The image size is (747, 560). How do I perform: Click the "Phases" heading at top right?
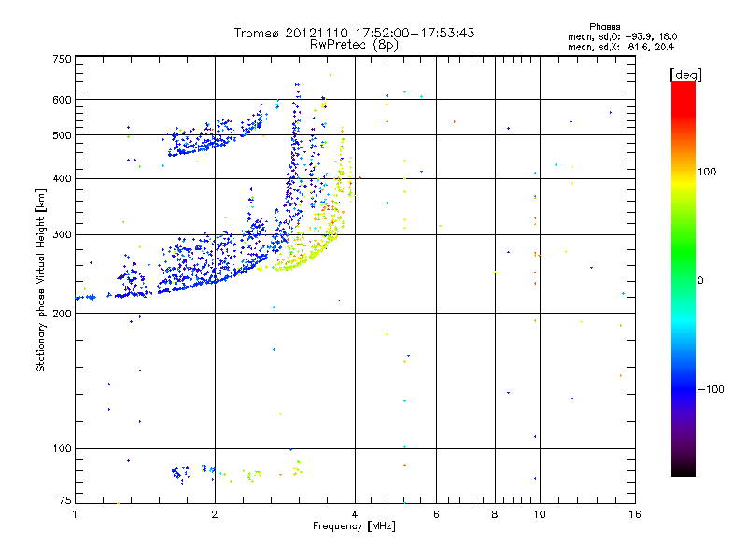[604, 27]
